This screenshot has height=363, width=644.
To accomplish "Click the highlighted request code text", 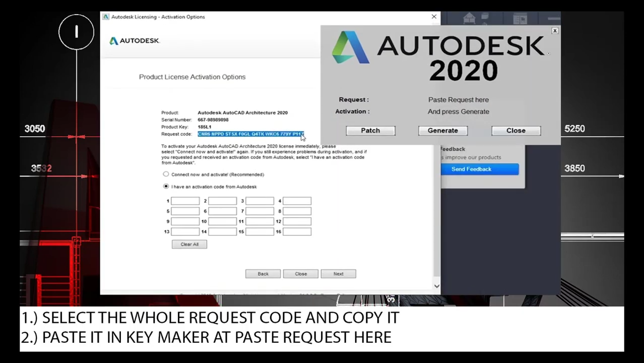I will pos(250,134).
